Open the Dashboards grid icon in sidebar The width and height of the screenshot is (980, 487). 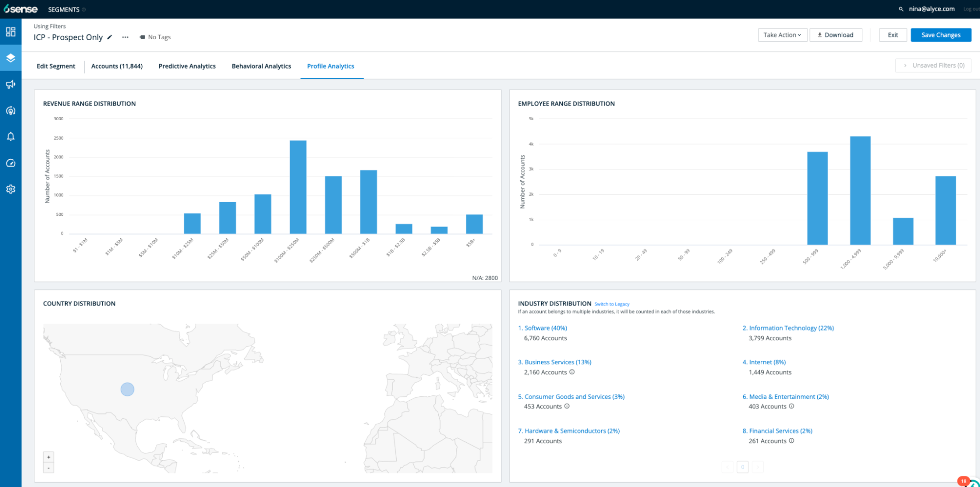coord(10,31)
